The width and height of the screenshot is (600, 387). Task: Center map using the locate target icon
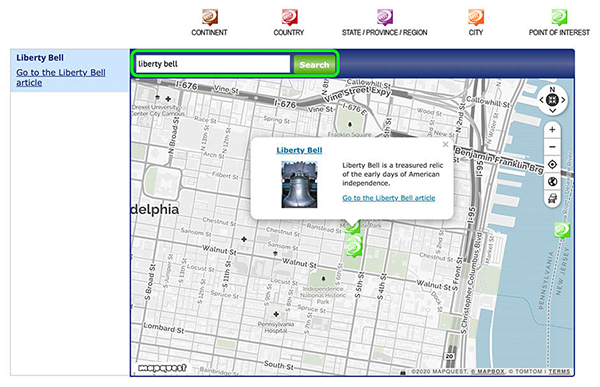click(552, 165)
